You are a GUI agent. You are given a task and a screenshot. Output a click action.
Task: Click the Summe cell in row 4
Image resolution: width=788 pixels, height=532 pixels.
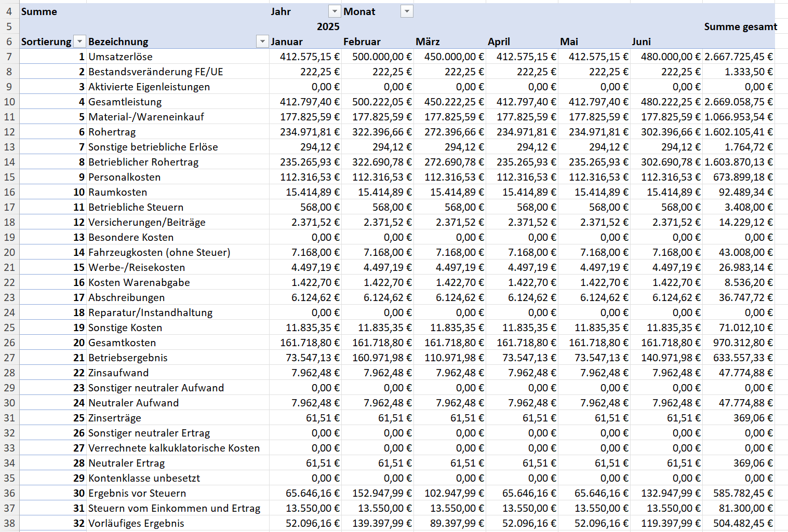point(39,11)
